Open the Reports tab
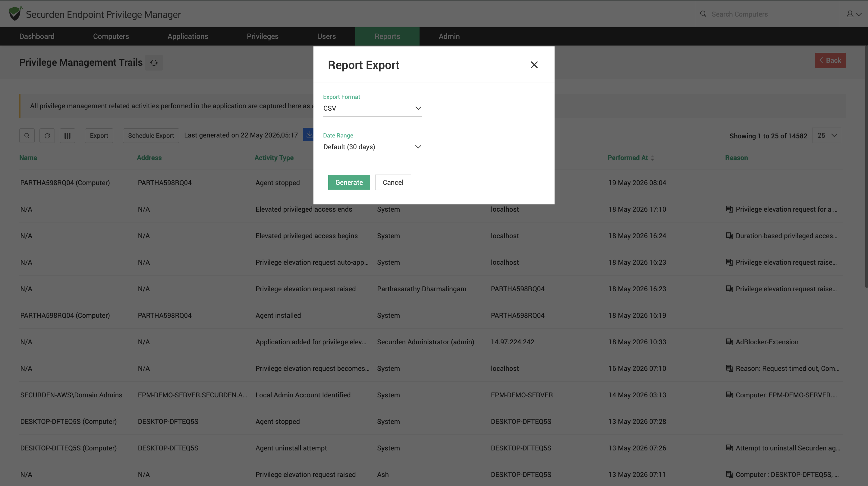This screenshot has height=486, width=868. 387,36
